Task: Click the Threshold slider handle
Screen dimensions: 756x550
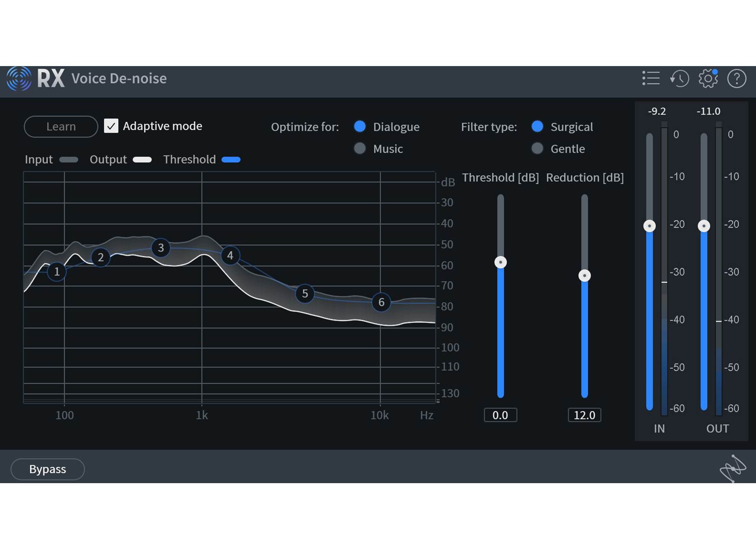Action: (501, 262)
